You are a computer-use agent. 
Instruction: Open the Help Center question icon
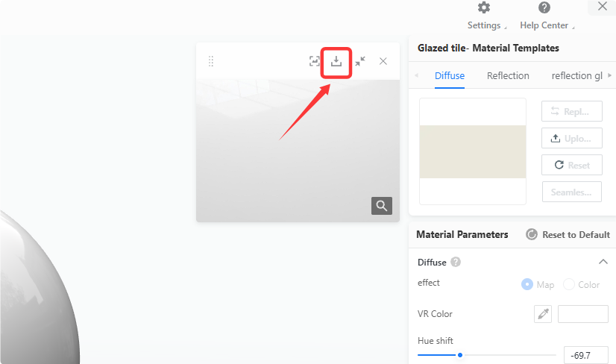click(x=544, y=7)
